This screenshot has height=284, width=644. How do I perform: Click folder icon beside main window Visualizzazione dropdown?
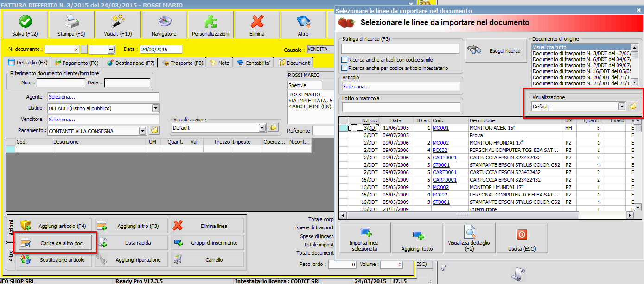click(x=273, y=127)
